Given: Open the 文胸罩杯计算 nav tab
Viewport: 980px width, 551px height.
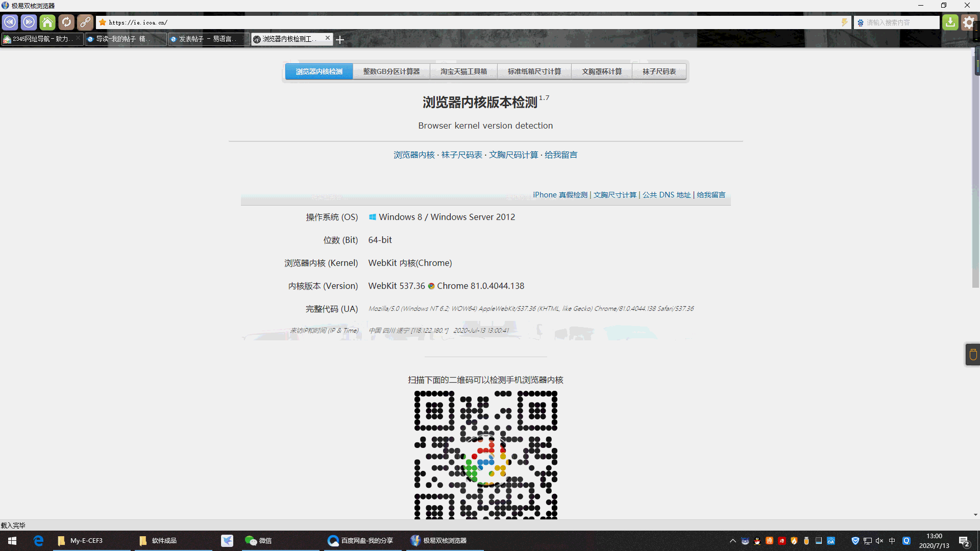Looking at the screenshot, I should [602, 71].
